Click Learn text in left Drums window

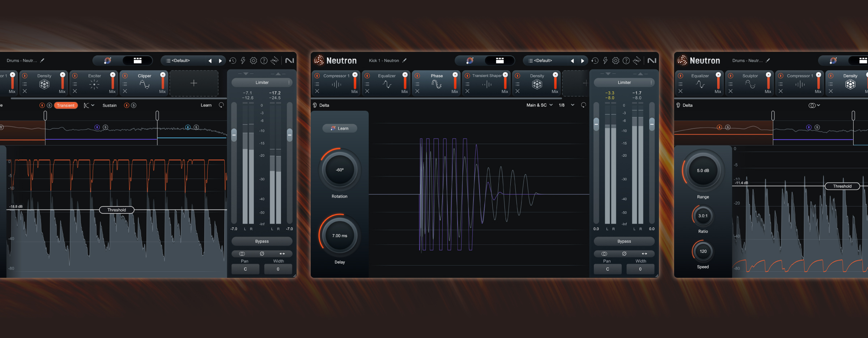[206, 105]
